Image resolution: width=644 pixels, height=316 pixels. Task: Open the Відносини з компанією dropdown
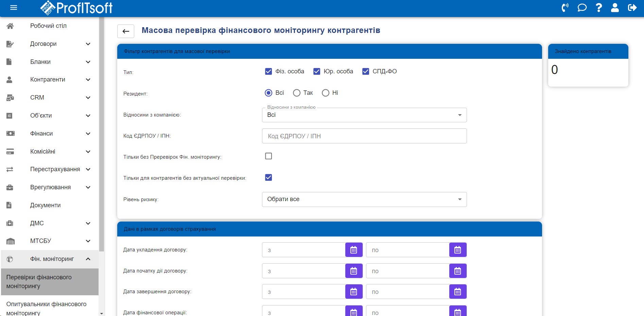[364, 115]
